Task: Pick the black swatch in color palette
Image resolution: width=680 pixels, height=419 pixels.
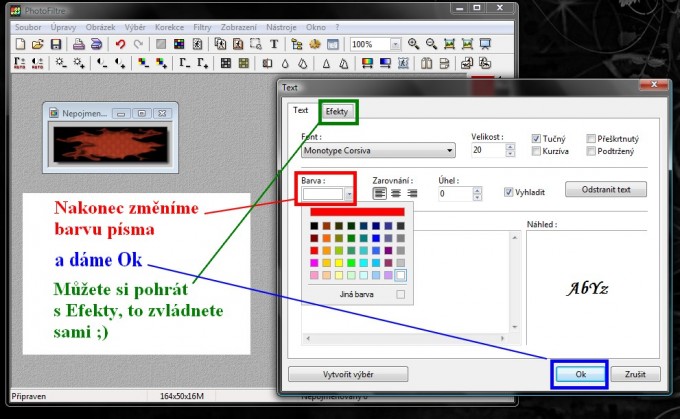Action: (x=314, y=226)
